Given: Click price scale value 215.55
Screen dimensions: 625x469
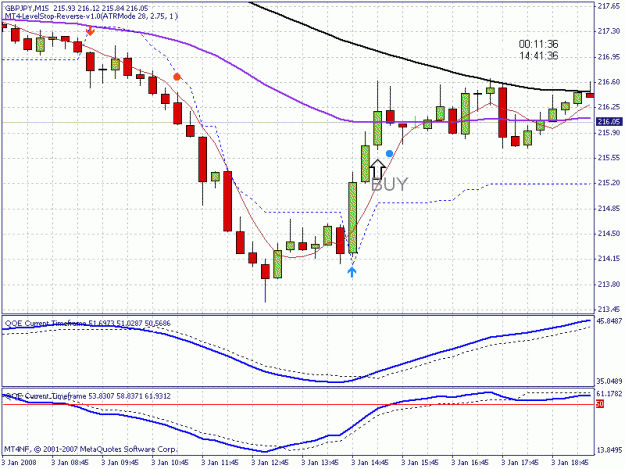Looking at the screenshot, I should (609, 158).
